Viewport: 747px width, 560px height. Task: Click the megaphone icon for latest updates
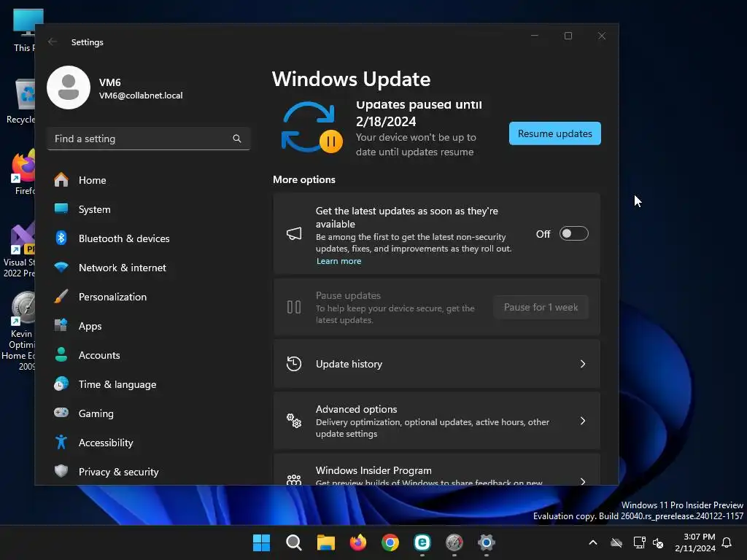click(294, 233)
